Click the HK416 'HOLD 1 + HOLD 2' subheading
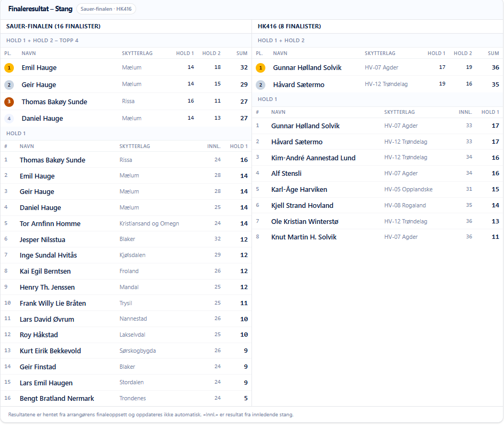The image size is (504, 427). (x=281, y=41)
